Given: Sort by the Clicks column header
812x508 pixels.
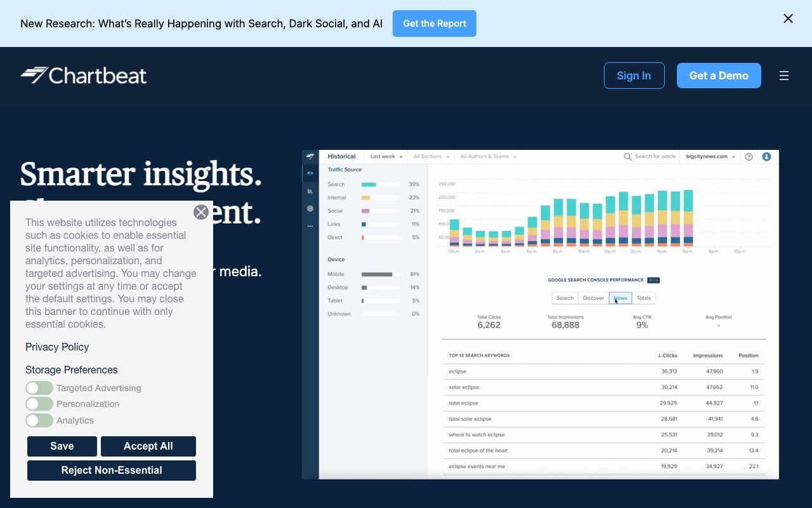Looking at the screenshot, I should coord(667,356).
